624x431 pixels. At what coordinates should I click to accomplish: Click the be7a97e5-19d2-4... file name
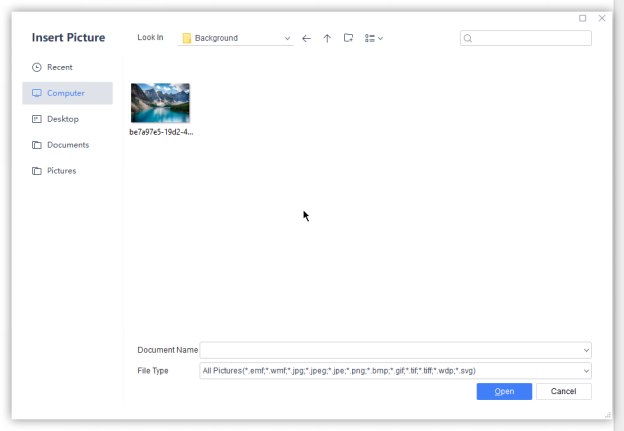pos(161,132)
